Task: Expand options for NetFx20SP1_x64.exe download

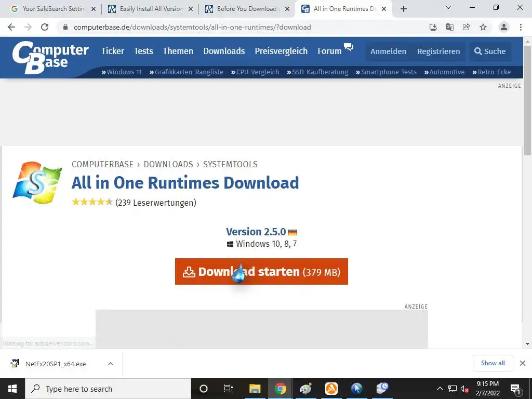Action: coord(111,364)
